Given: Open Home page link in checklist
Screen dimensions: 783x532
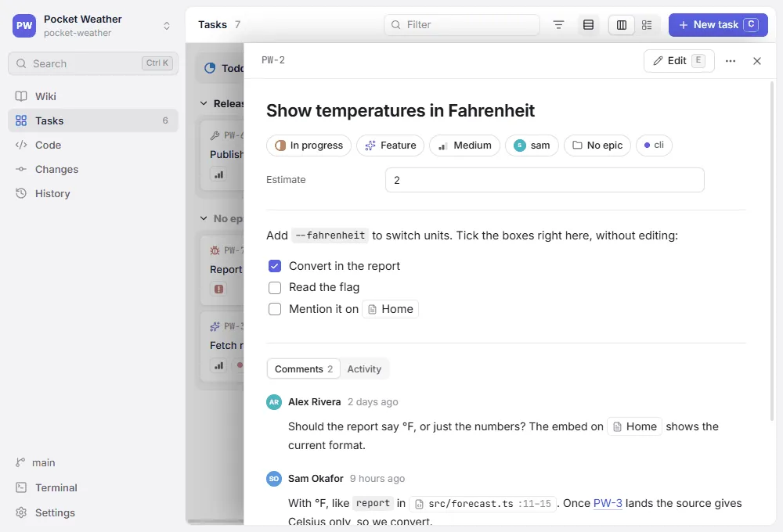Looking at the screenshot, I should 391,309.
